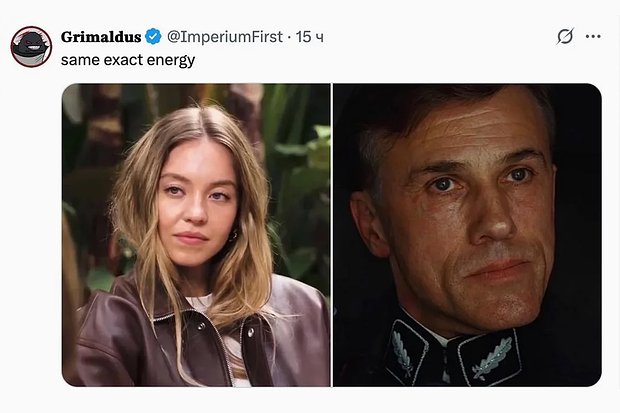Open left photo of woman in leather jacket
The height and width of the screenshot is (413, 620).
tap(196, 235)
